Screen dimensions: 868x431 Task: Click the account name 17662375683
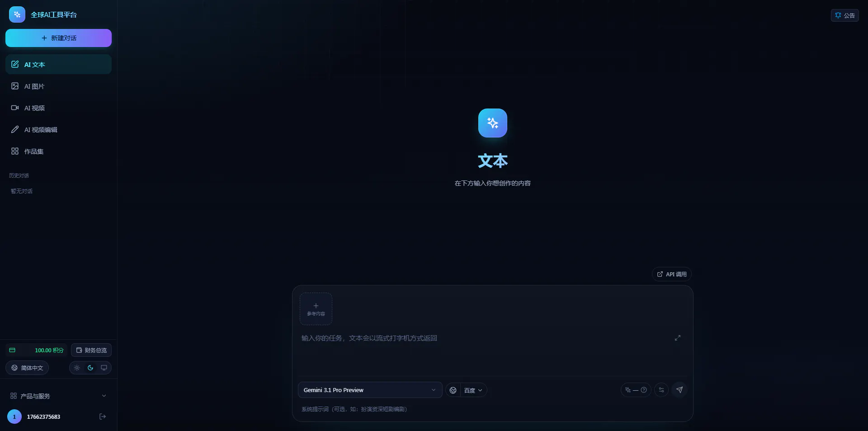click(43, 417)
